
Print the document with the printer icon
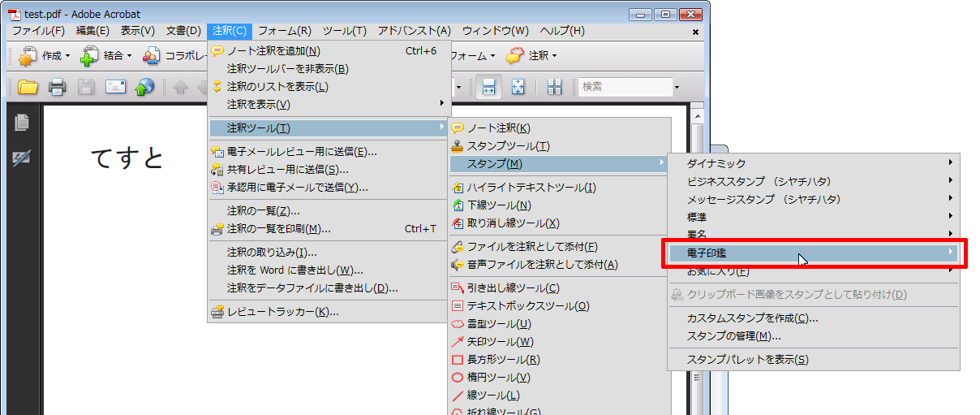[57, 87]
